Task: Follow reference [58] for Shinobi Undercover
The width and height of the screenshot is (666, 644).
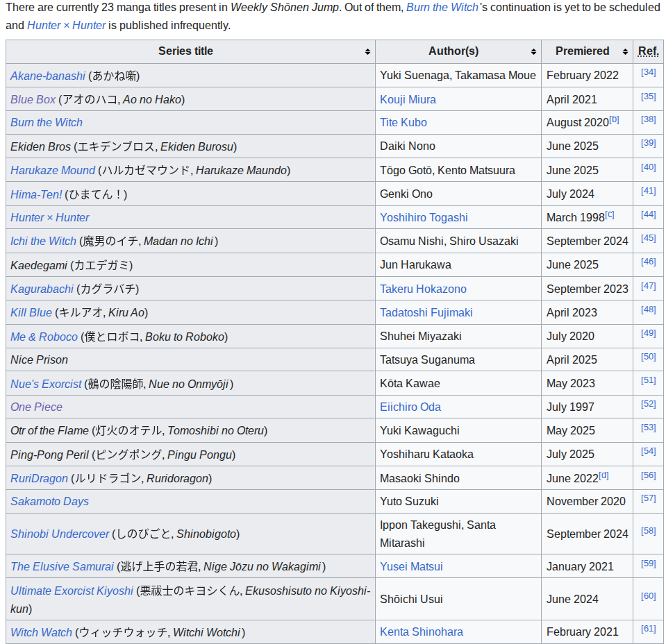Action: [x=648, y=531]
